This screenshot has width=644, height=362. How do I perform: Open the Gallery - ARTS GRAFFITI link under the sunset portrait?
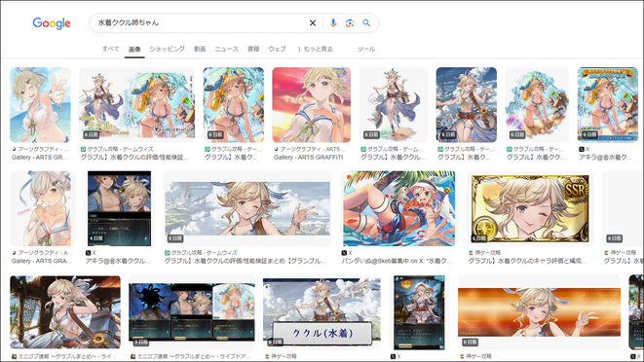[308, 158]
